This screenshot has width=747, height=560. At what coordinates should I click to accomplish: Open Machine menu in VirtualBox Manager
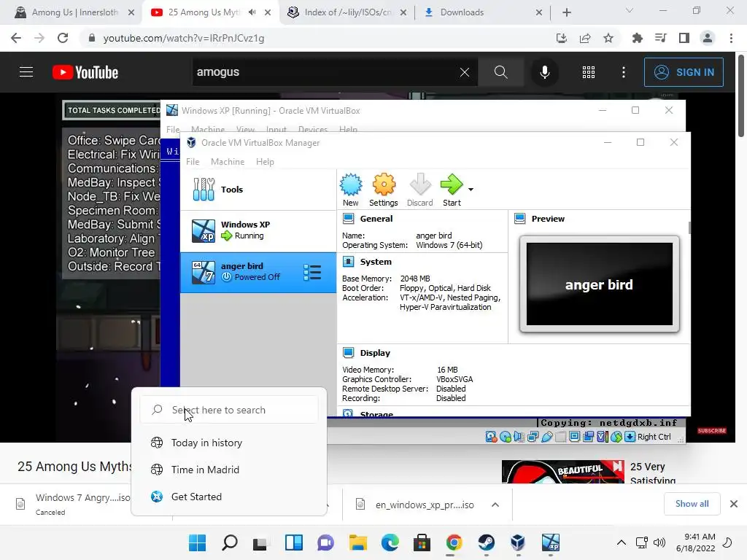(x=228, y=162)
